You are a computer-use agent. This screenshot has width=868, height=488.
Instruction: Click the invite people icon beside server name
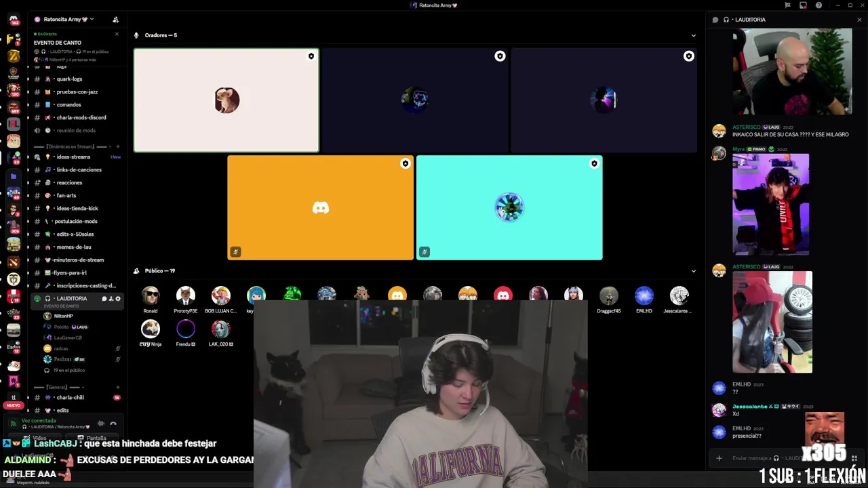[115, 20]
